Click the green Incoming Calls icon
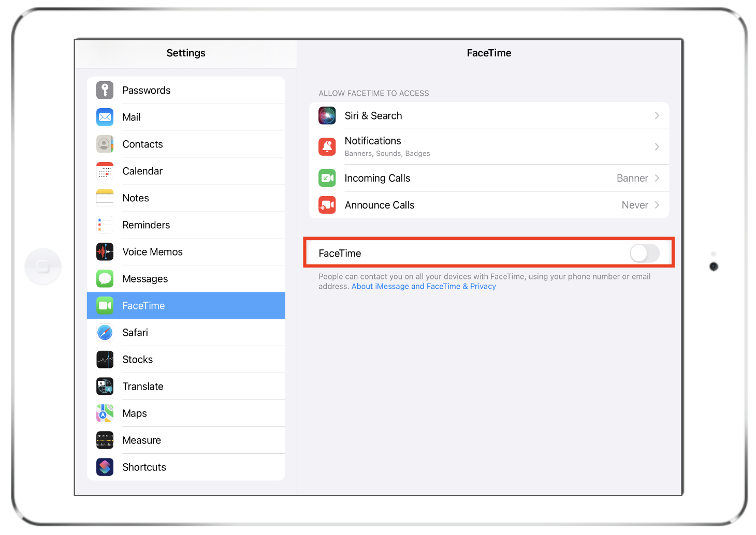 tap(327, 178)
